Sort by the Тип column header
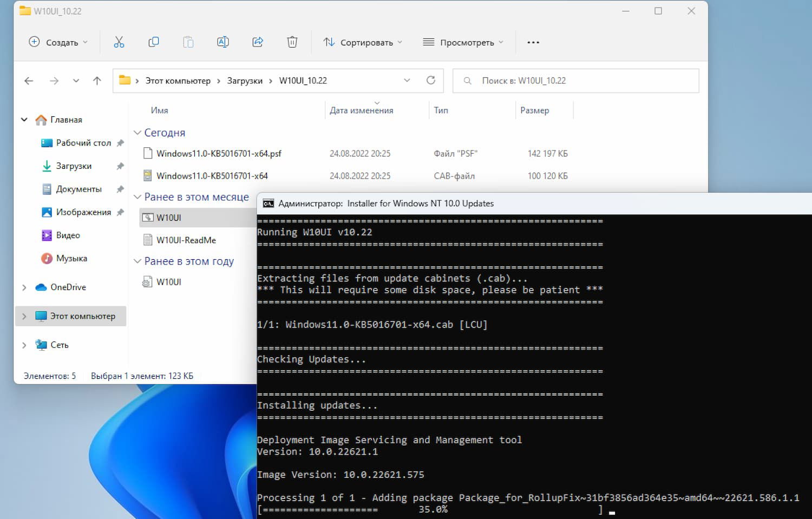 441,110
